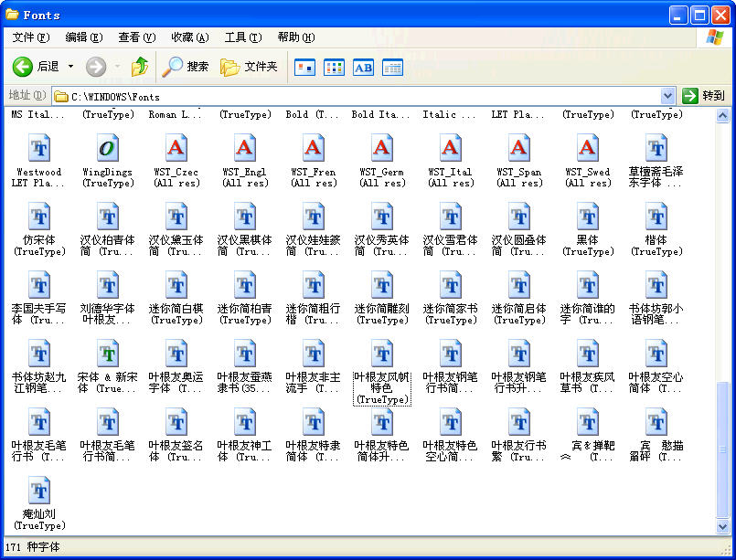This screenshot has height=560, width=736.
Task: Click the scrollbar down arrow
Action: [x=723, y=527]
